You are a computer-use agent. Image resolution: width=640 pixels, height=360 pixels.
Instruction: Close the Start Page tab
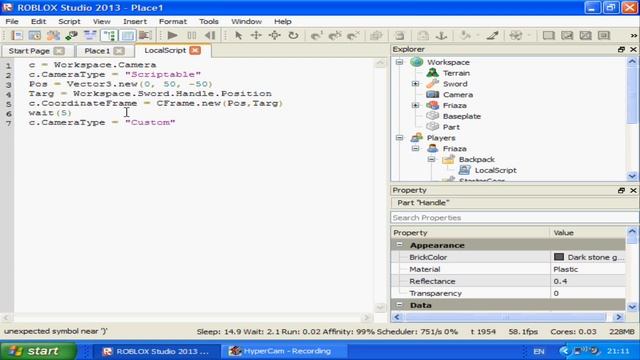(x=59, y=51)
